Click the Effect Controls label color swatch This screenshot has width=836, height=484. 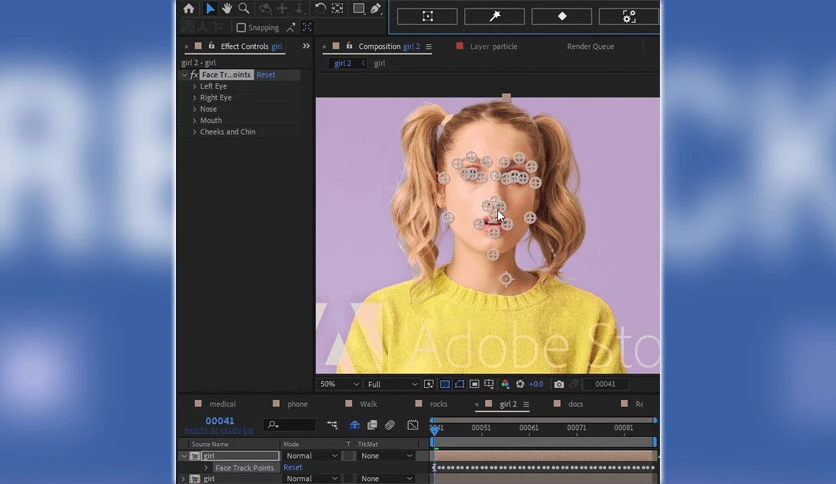point(198,46)
